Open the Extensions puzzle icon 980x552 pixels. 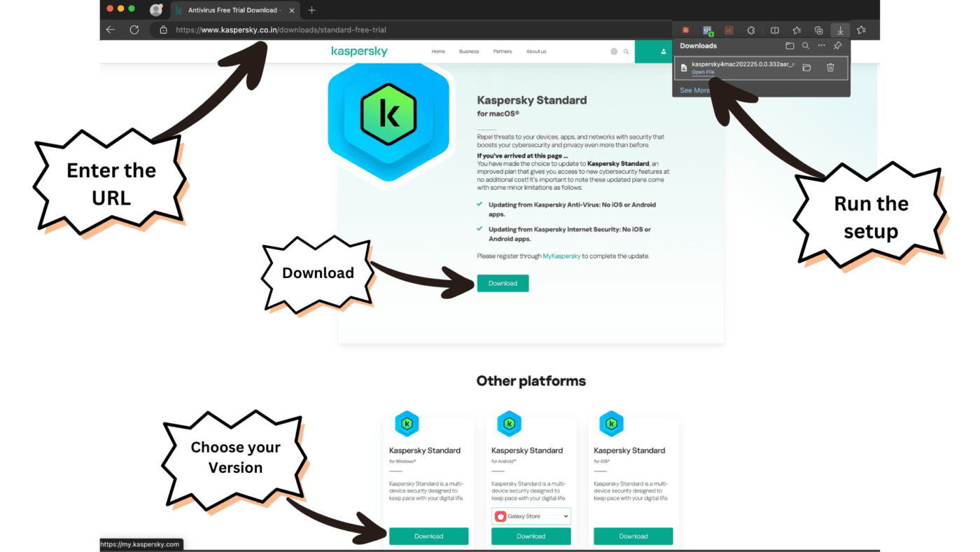point(751,30)
